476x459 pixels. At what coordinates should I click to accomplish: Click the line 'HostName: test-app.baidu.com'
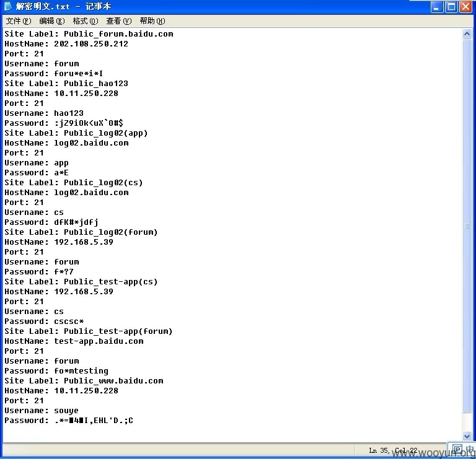tap(74, 341)
